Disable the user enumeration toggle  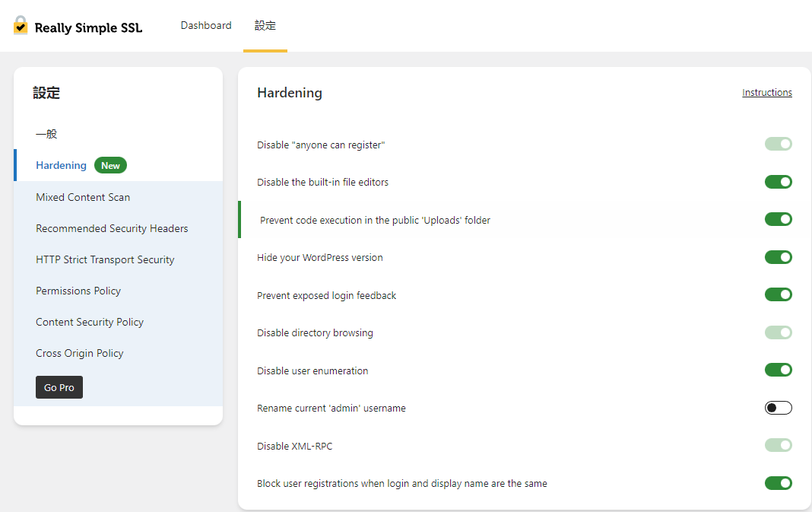pyautogui.click(x=778, y=370)
